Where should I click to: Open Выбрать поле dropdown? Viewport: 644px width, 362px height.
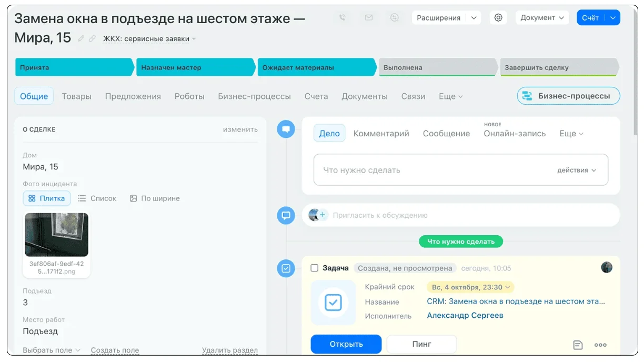point(52,350)
